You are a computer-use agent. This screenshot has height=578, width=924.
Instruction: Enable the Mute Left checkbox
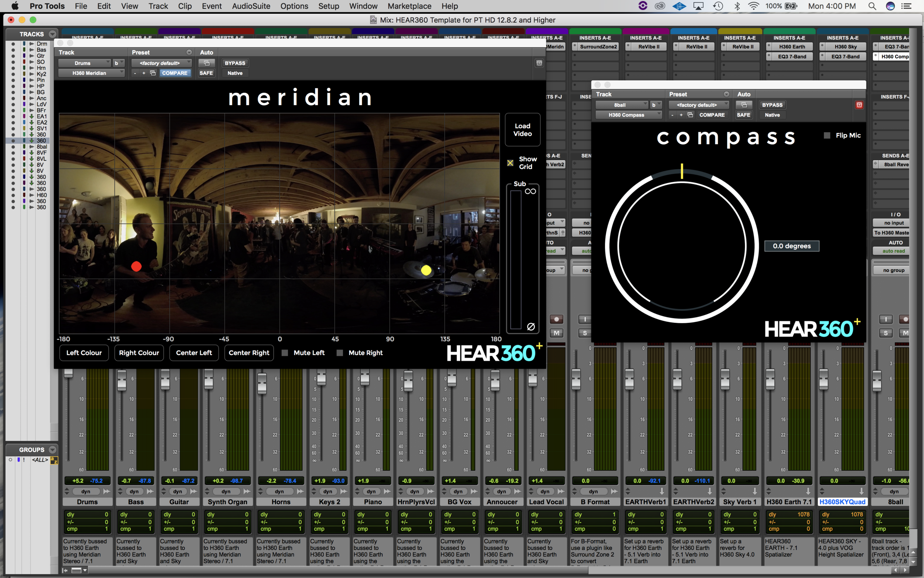[x=285, y=353]
